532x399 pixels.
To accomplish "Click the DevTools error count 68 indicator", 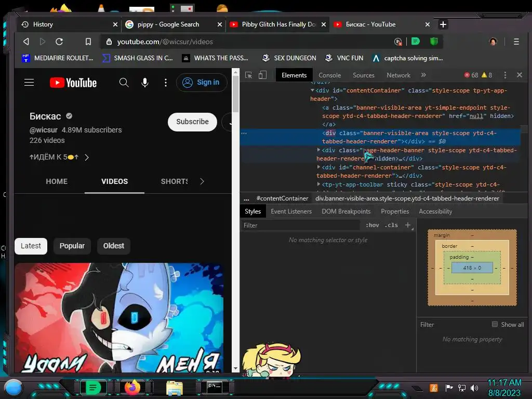I will (471, 75).
